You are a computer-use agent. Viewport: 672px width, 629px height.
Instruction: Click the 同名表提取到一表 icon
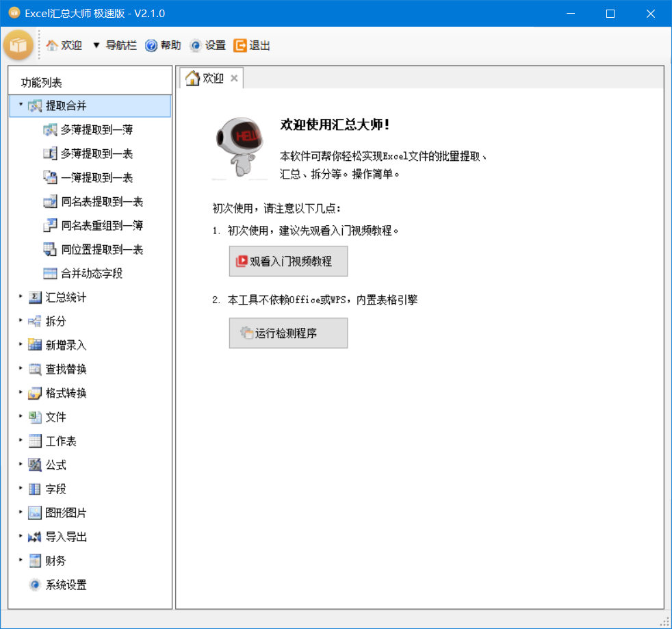click(50, 201)
